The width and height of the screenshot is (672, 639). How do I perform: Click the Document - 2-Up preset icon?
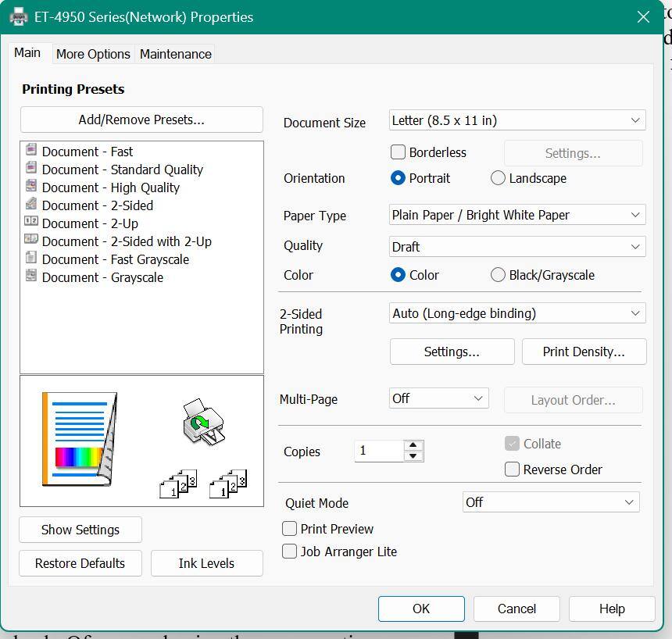coord(31,222)
